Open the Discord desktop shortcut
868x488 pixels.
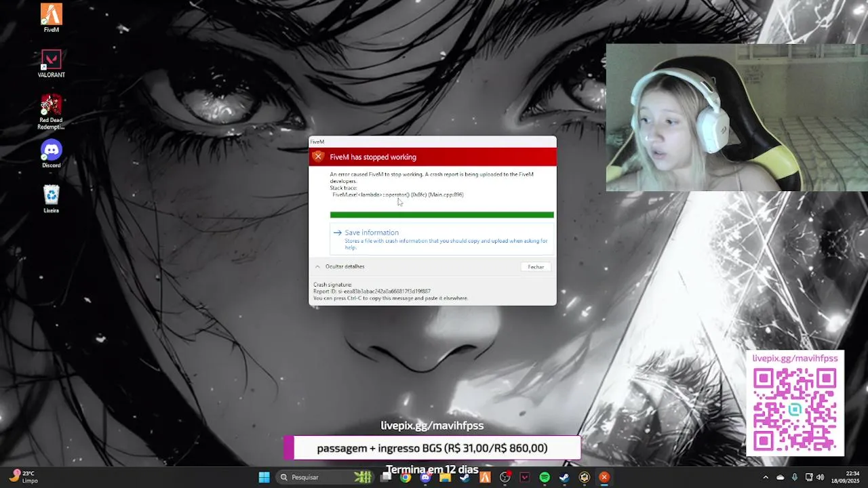coord(52,154)
